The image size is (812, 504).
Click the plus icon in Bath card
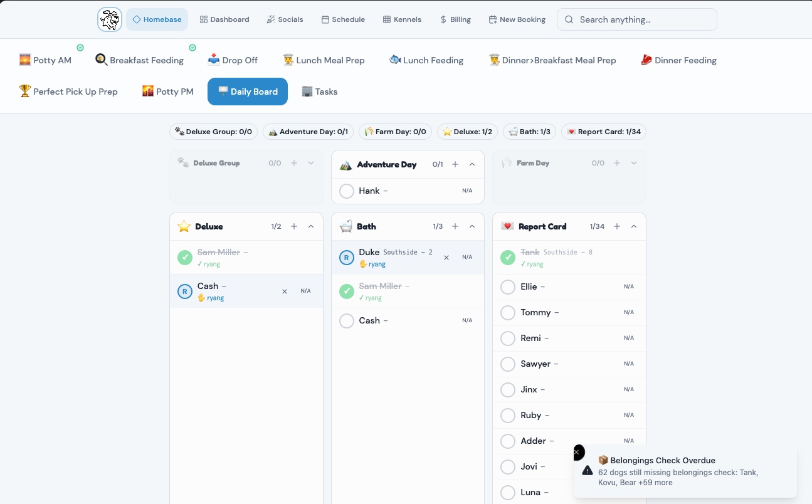coord(455,226)
